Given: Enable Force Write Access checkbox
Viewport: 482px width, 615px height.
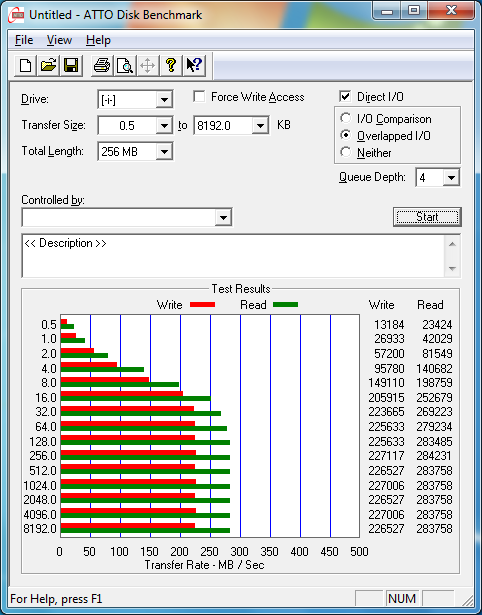Looking at the screenshot, I should click(199, 96).
